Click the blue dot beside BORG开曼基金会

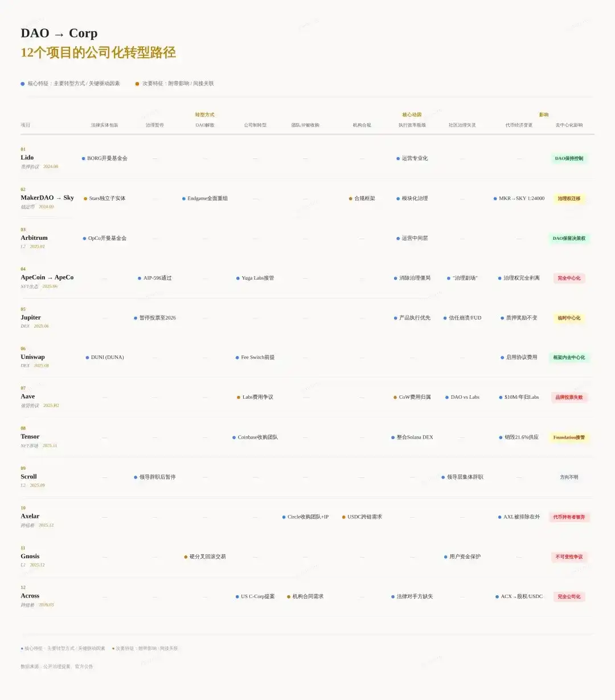[x=83, y=158]
